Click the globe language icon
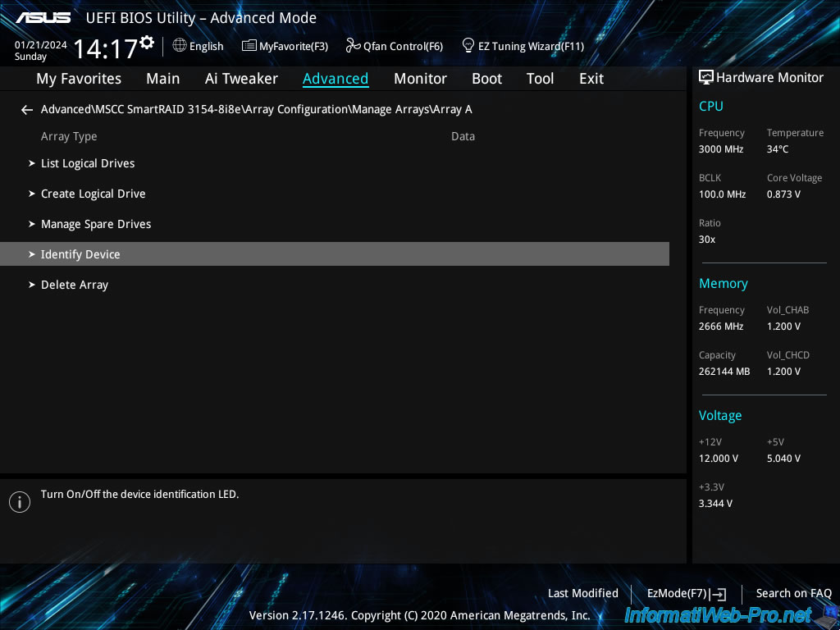This screenshot has width=840, height=630. [x=180, y=46]
